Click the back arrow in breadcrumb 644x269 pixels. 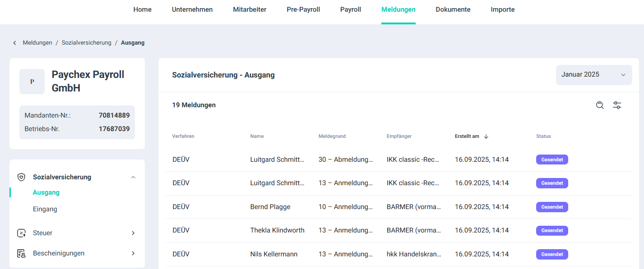14,43
